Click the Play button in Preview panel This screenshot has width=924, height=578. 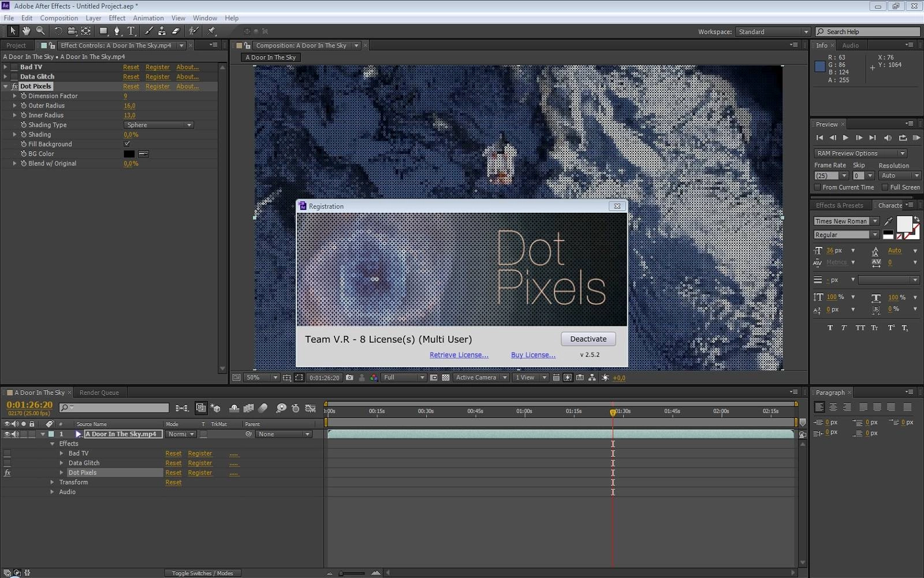(845, 138)
